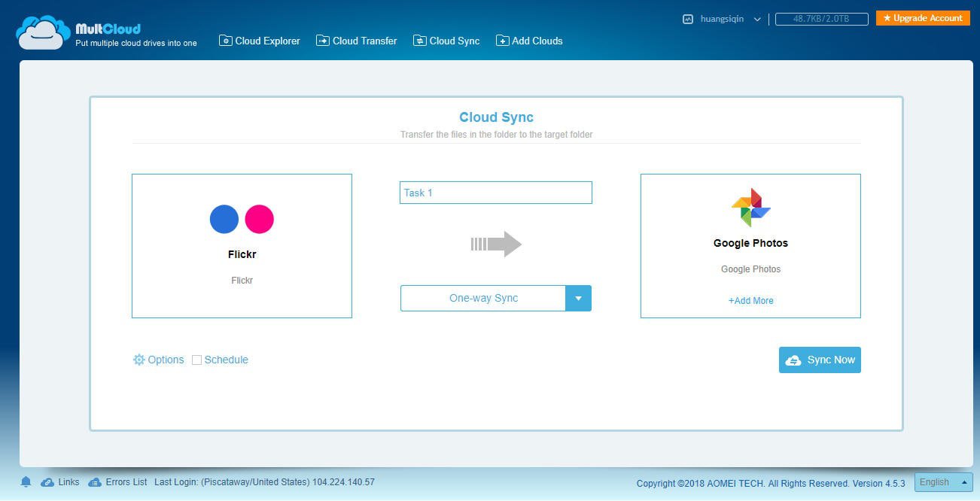The height and width of the screenshot is (501, 980).
Task: Select Add Clouds in the navigation
Action: 529,41
